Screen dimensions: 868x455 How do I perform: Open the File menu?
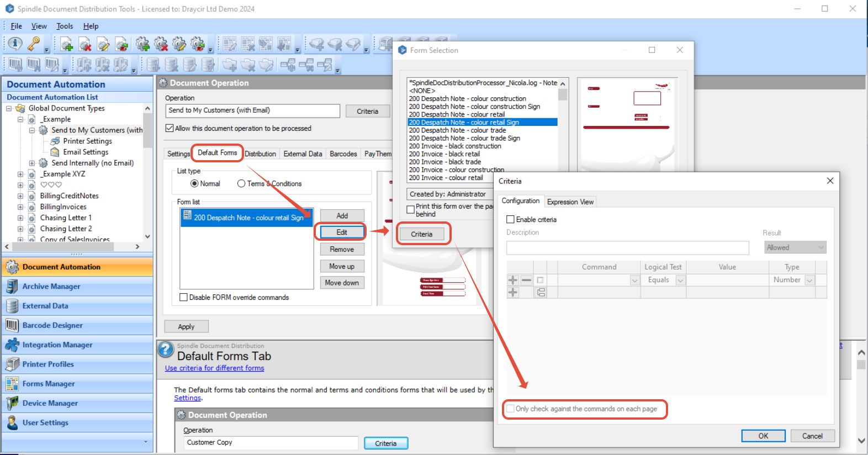(x=17, y=26)
